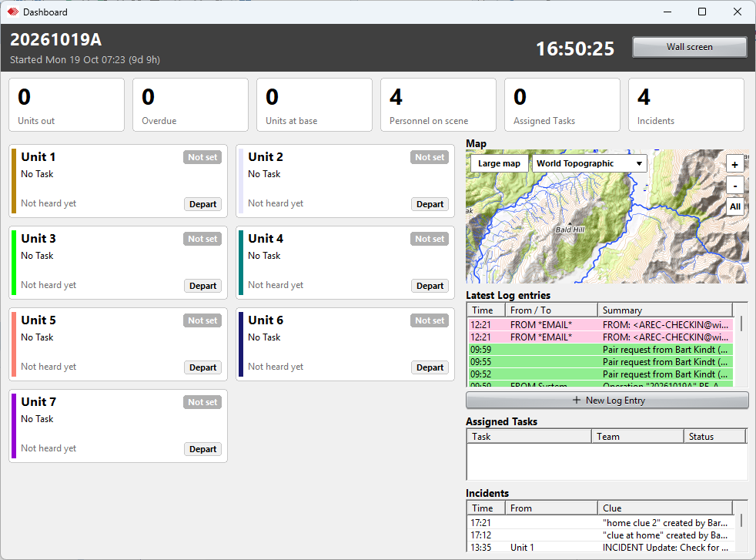This screenshot has height=560, width=756.
Task: Select the 09:52 Pair request log entry
Action: (x=600, y=374)
